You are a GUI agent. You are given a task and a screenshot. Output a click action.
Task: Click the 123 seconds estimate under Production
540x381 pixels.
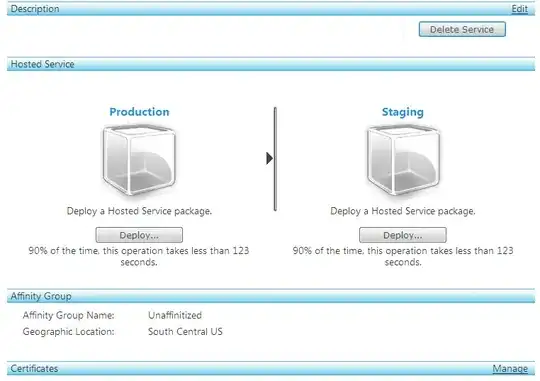(139, 256)
